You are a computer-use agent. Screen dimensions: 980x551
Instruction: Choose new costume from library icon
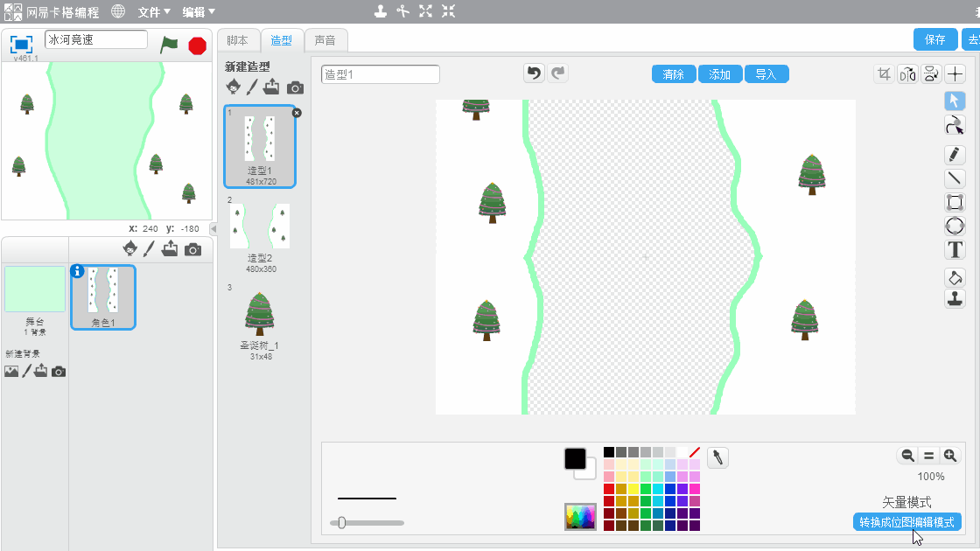tap(233, 87)
